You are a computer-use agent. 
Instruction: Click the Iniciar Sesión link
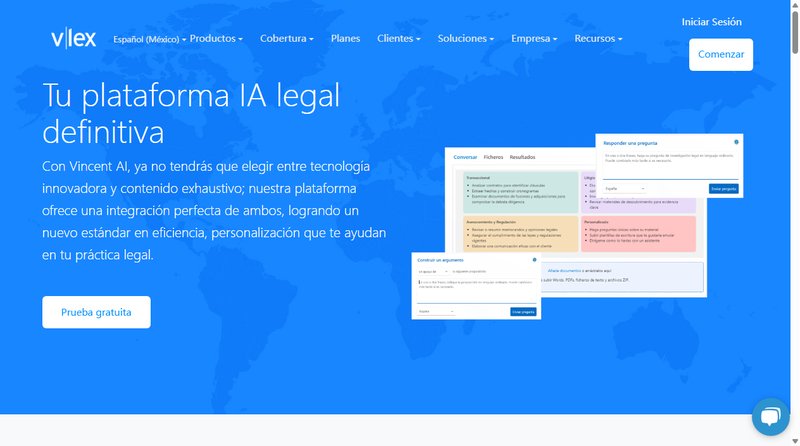[712, 21]
